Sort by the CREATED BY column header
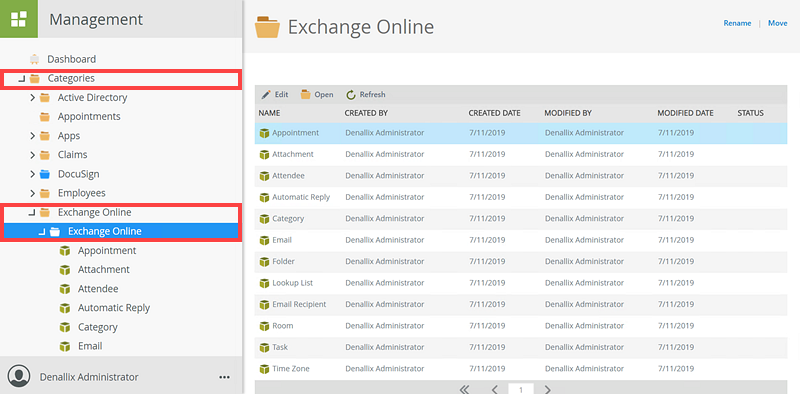Screen dimensions: 800x394 [366, 113]
